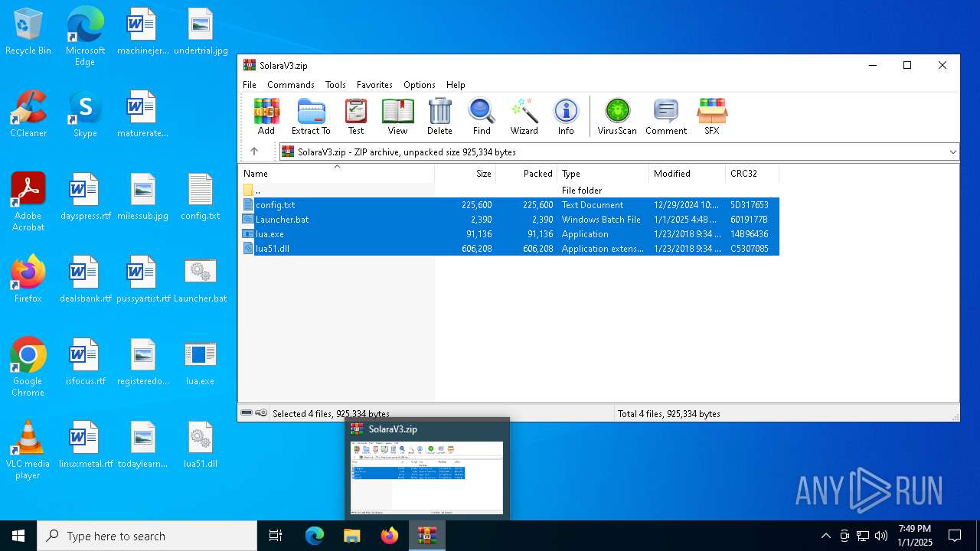Open the volume control in system tray

pos(881,536)
